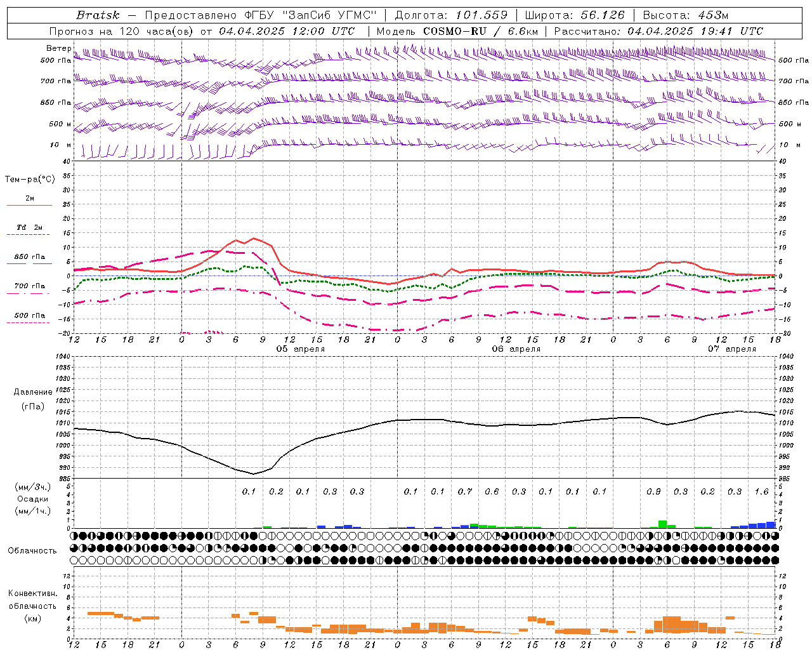Click the red solid "2м" legend line

(x=29, y=206)
